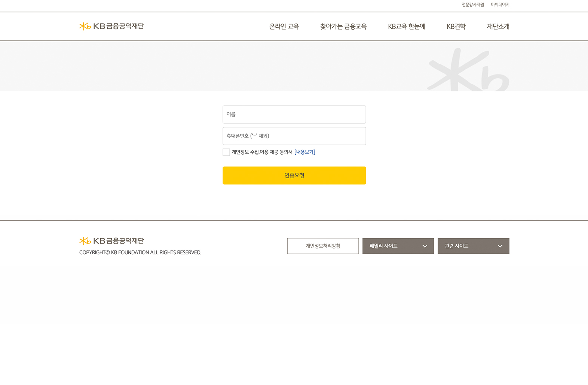Click the yellow 인증요청 button
The image size is (588, 385).
point(294,175)
